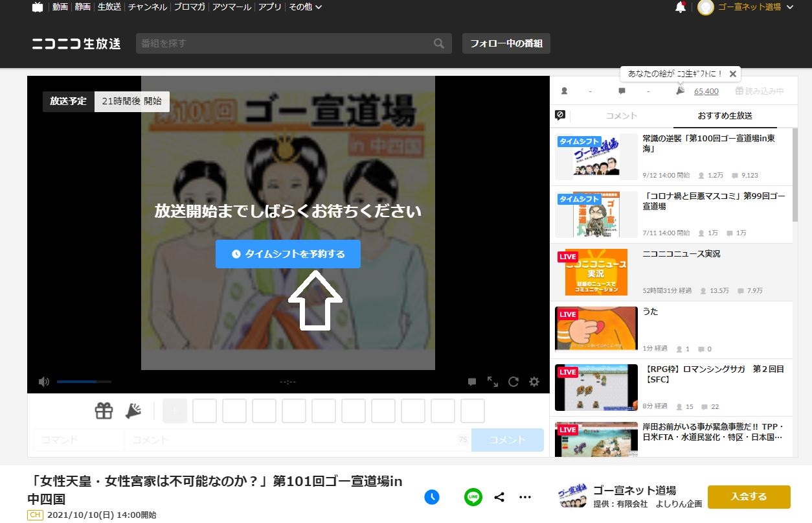
Task: Open the gift icon below player
Action: (x=104, y=411)
